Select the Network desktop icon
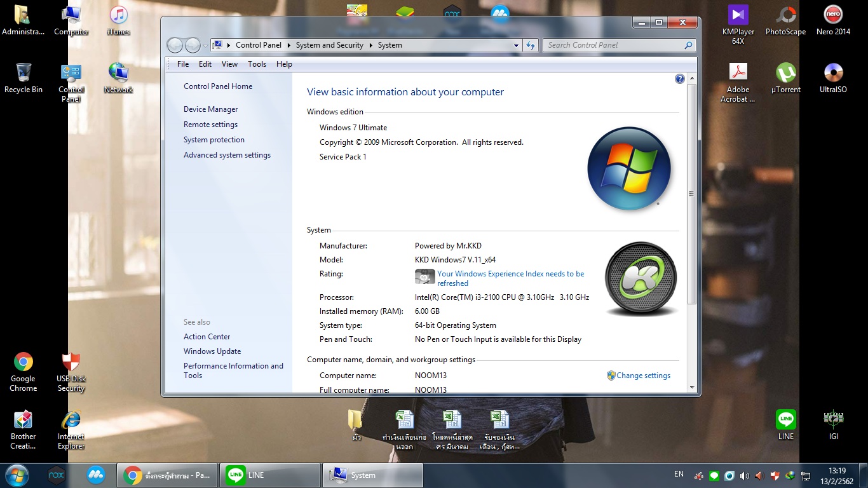 (x=119, y=78)
